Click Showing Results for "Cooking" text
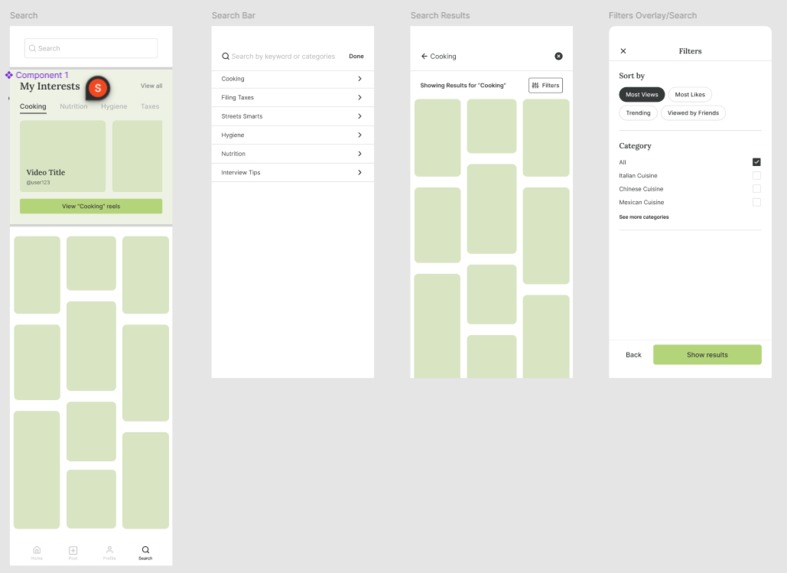 coord(463,85)
